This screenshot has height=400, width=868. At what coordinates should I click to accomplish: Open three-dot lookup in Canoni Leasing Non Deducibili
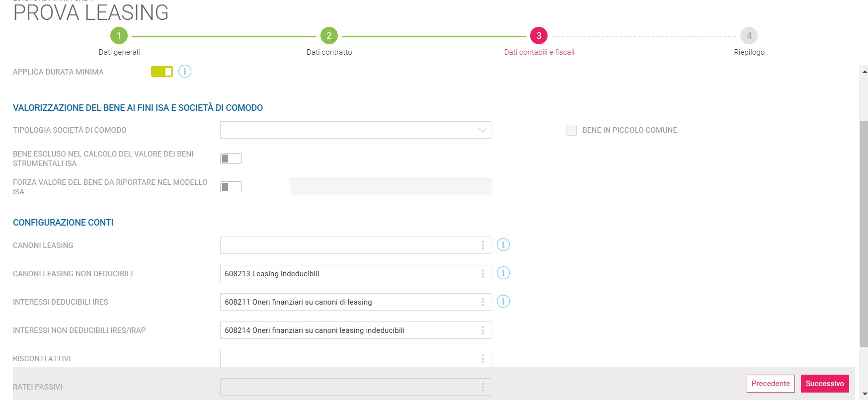482,274
